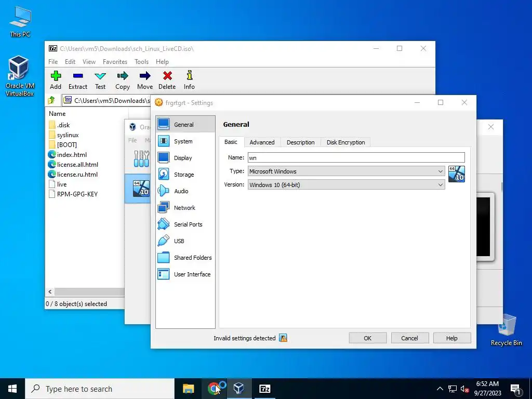Select license.all.html in 7-Zip list
The width and height of the screenshot is (532, 399).
(73, 164)
